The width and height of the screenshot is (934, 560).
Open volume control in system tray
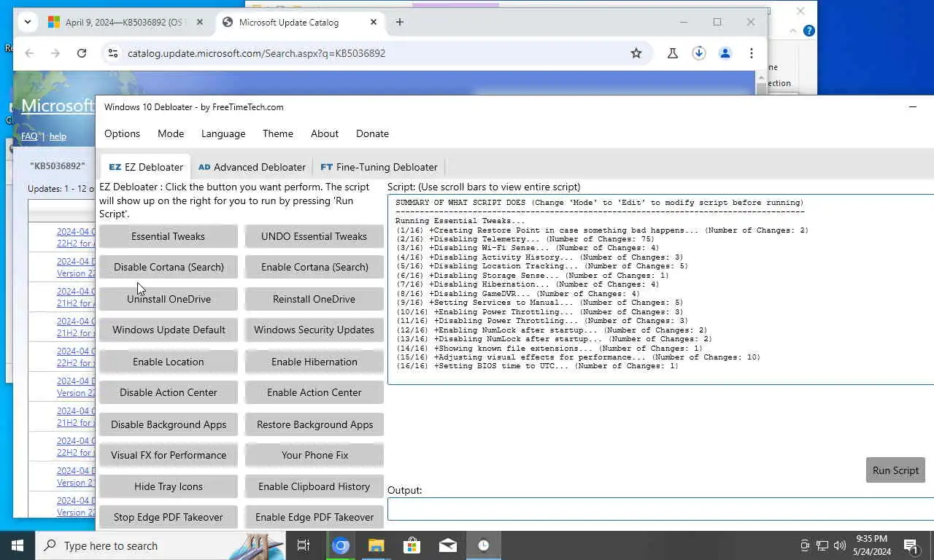point(840,545)
